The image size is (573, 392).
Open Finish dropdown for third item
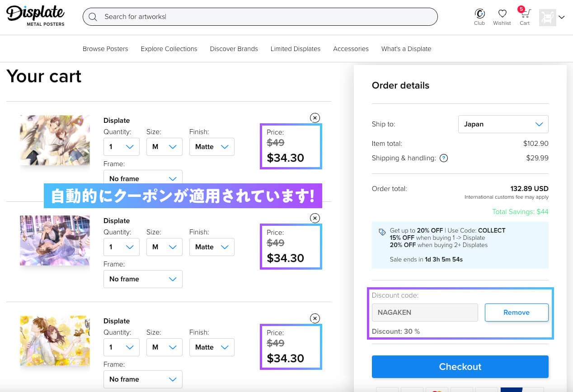(212, 347)
